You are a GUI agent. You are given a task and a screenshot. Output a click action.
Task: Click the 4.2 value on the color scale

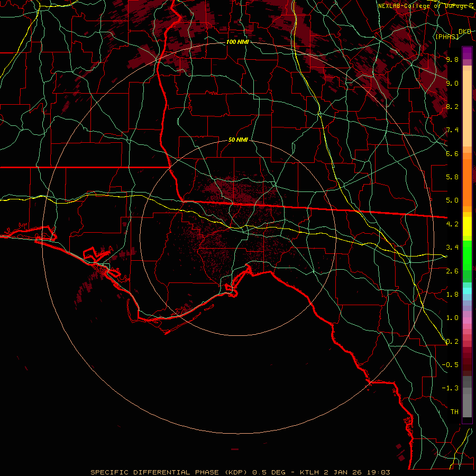pos(452,224)
